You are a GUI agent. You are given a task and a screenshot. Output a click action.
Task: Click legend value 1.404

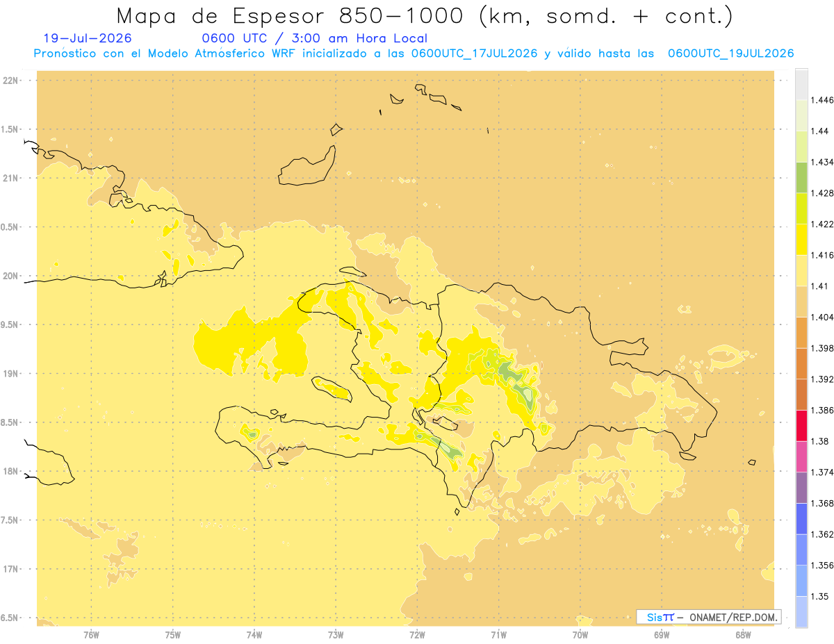tap(821, 317)
